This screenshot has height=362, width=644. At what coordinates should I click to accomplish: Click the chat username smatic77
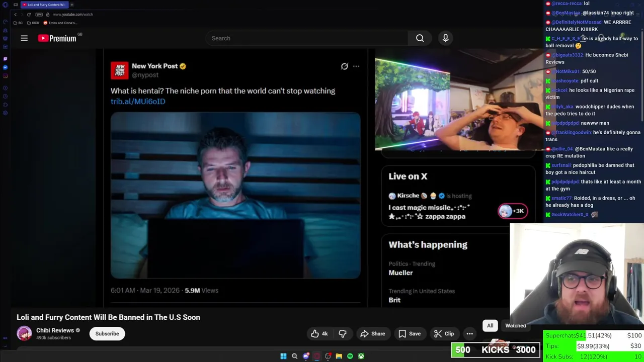tap(561, 198)
